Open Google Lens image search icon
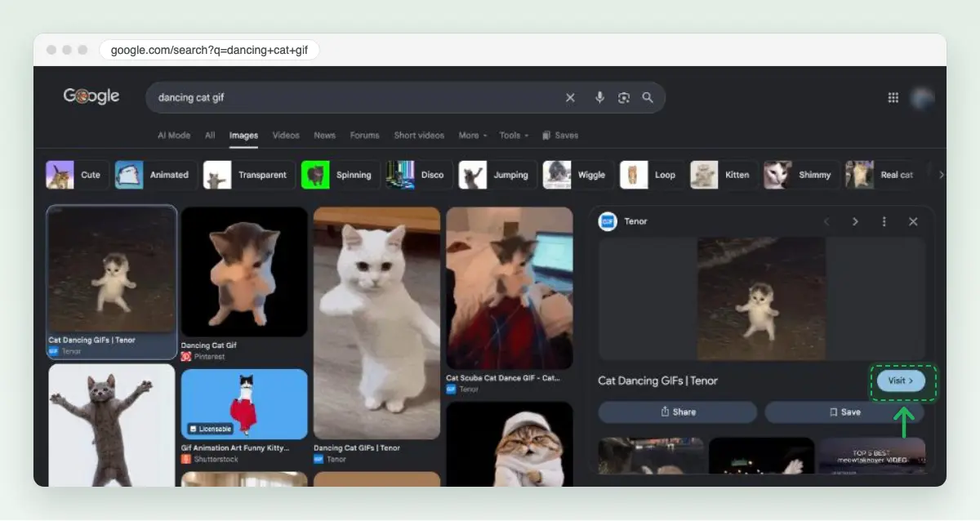 tap(624, 98)
